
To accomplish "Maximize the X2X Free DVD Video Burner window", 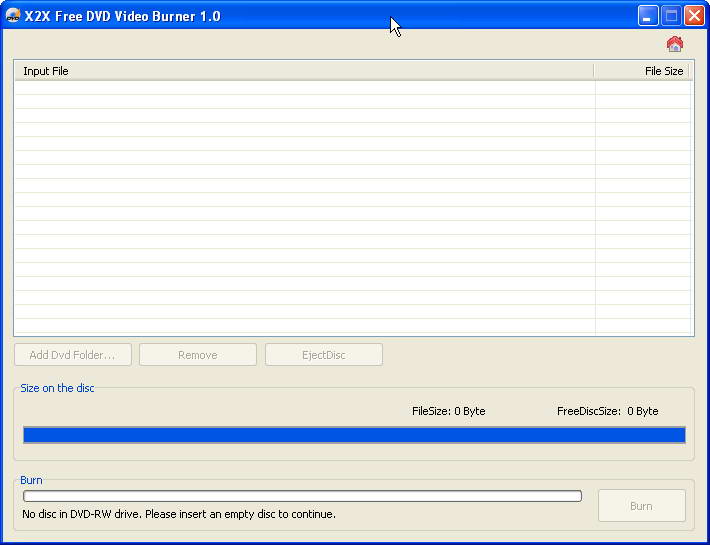I will 671,16.
